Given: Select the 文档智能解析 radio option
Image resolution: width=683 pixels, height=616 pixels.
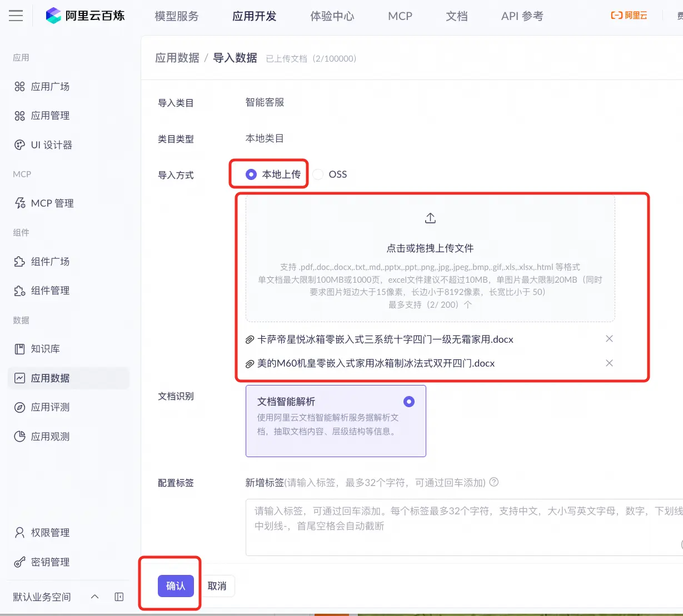Looking at the screenshot, I should 409,402.
